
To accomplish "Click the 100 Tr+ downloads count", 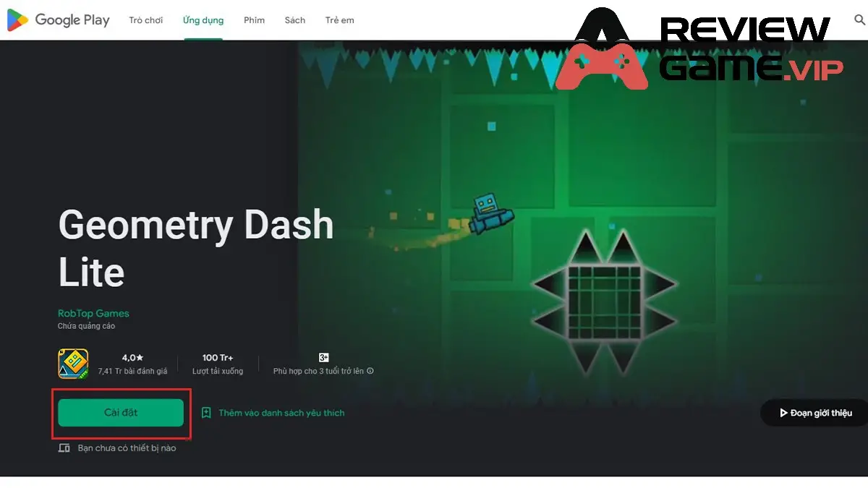I will 218,358.
